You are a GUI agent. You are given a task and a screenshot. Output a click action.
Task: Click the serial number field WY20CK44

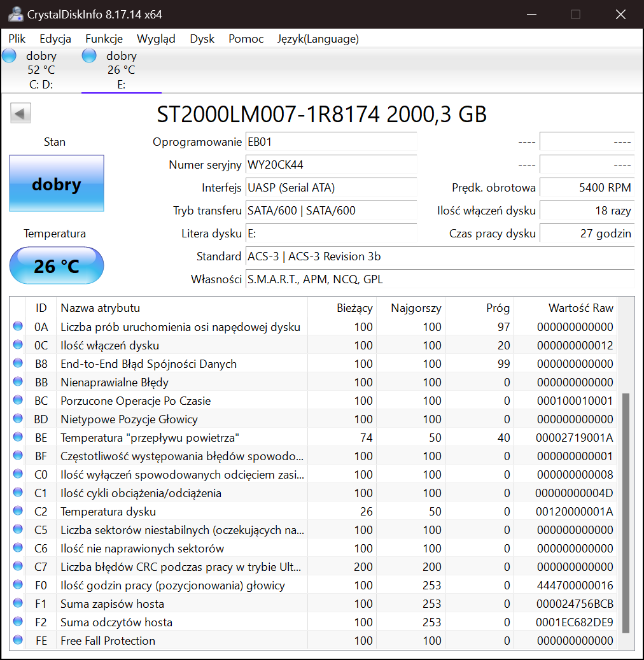point(332,165)
